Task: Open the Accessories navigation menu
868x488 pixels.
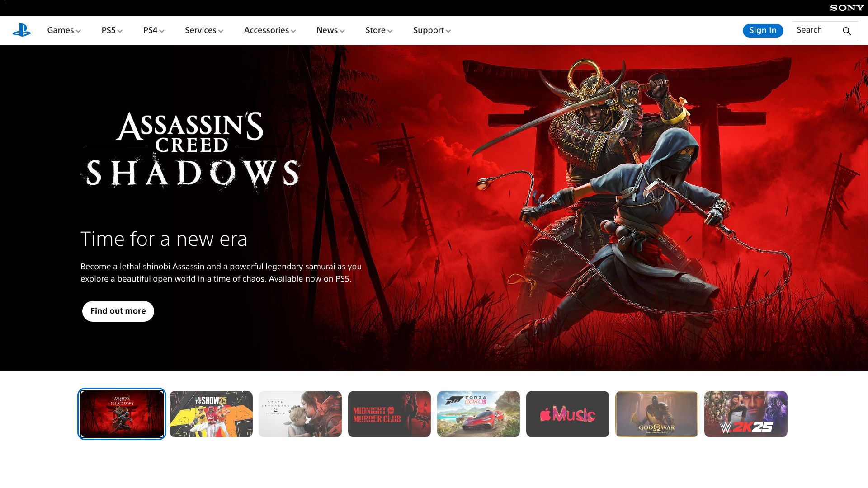Action: (x=269, y=30)
